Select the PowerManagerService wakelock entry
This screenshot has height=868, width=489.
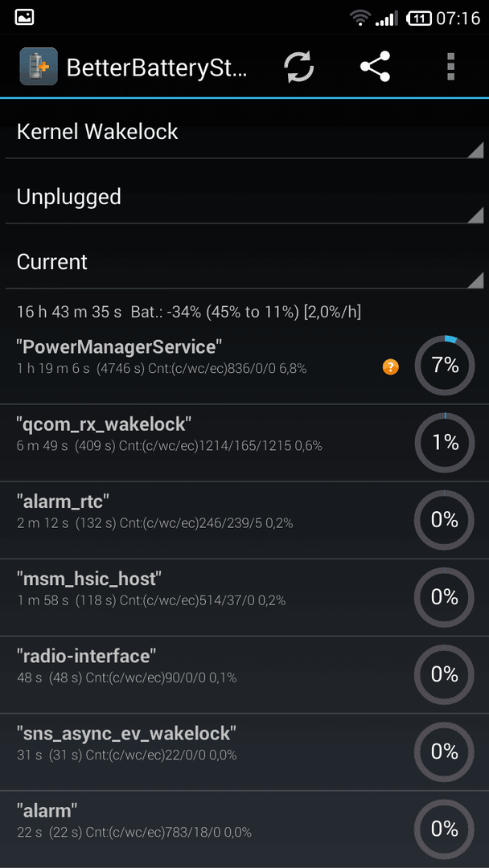click(244, 366)
